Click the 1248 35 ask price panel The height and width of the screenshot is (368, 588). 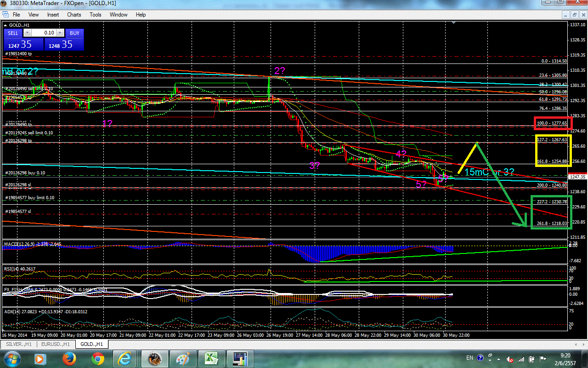[64, 44]
